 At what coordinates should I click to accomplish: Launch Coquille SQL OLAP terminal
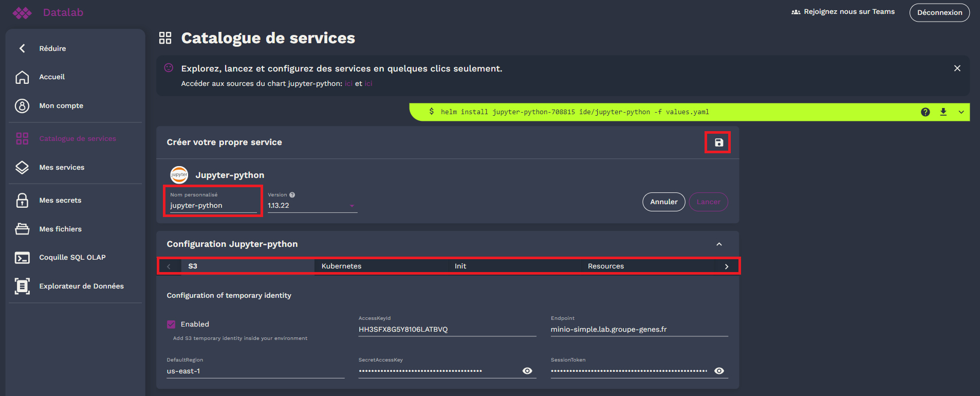pyautogui.click(x=72, y=258)
